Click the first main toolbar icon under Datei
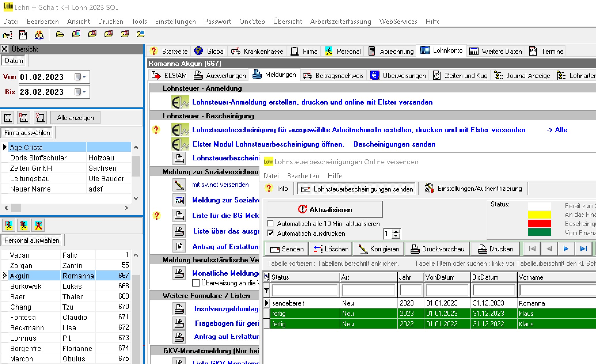The height and width of the screenshot is (364, 596). coord(7,35)
